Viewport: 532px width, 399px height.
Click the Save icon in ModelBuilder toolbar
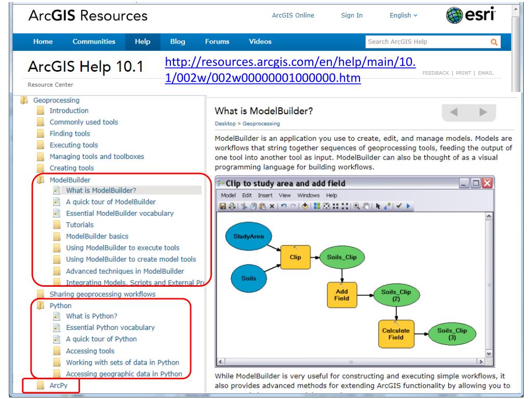tap(222, 206)
